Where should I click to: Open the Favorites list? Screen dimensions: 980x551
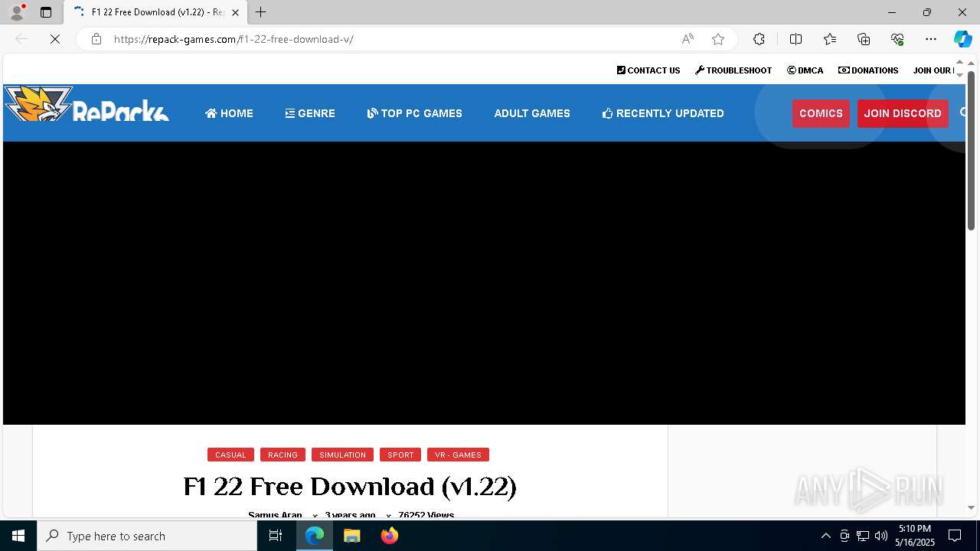[830, 39]
